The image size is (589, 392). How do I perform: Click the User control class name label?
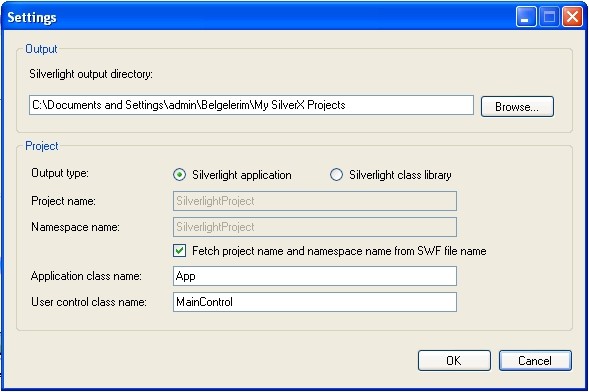pos(89,302)
